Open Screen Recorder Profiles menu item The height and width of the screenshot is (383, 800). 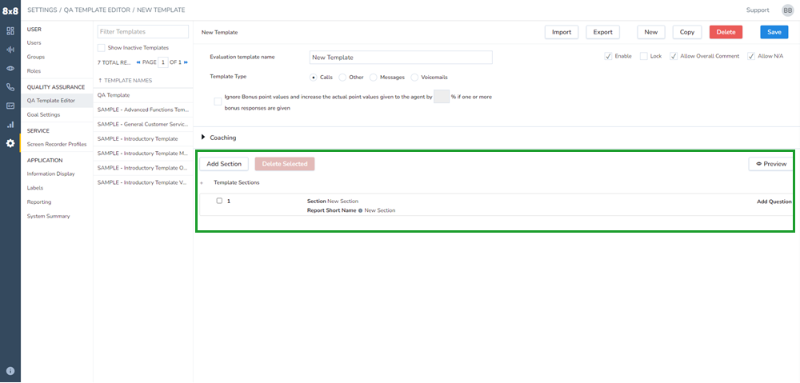tap(57, 144)
